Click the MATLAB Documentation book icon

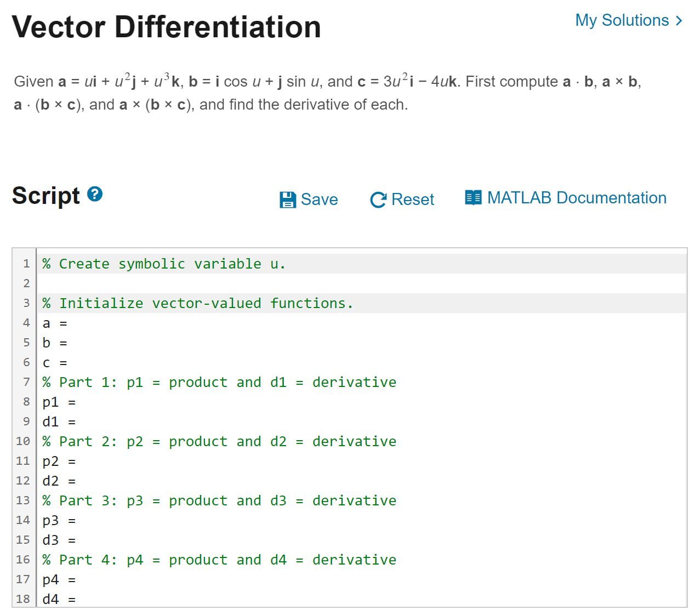[472, 198]
